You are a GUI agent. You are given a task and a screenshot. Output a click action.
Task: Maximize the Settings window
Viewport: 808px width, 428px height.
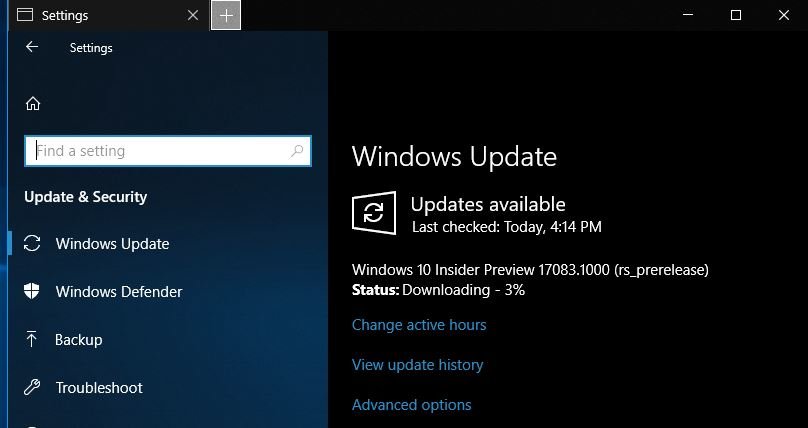pos(736,15)
